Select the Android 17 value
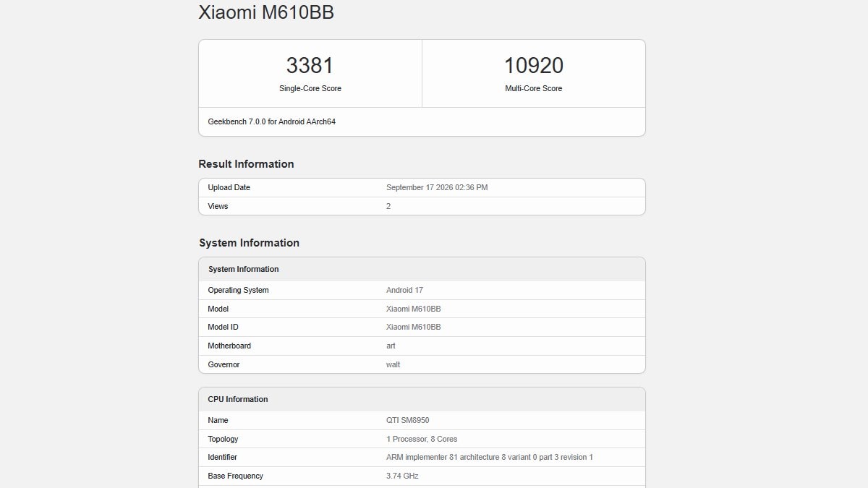 pos(404,290)
